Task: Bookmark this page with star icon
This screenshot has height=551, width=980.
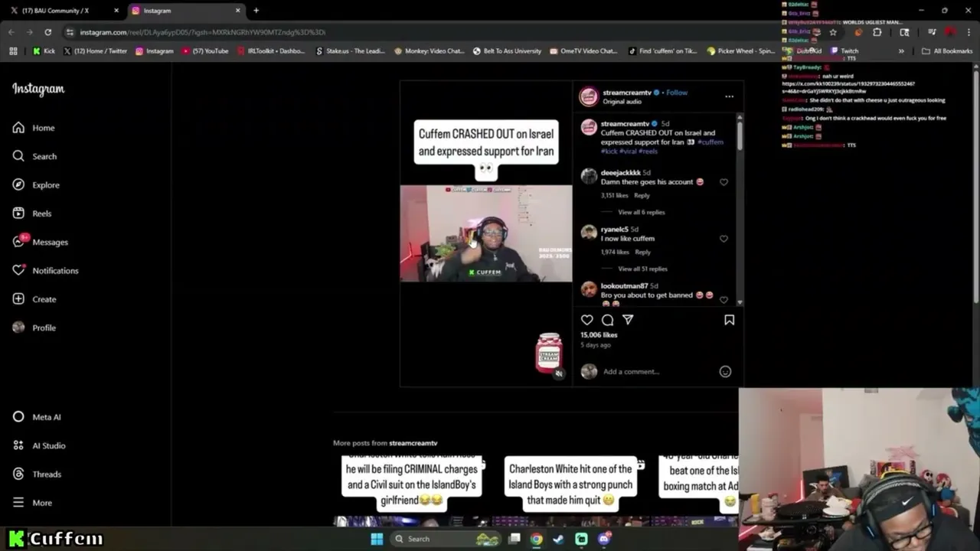Action: (833, 32)
